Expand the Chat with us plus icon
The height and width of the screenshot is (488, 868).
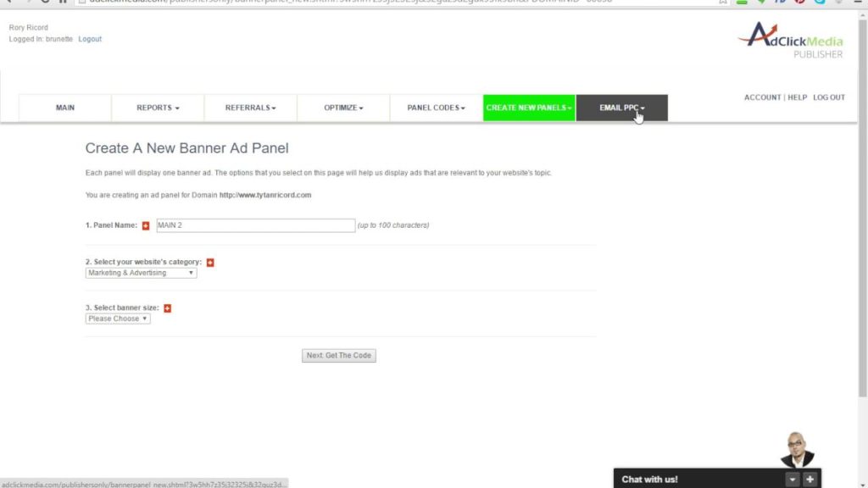[x=810, y=480]
